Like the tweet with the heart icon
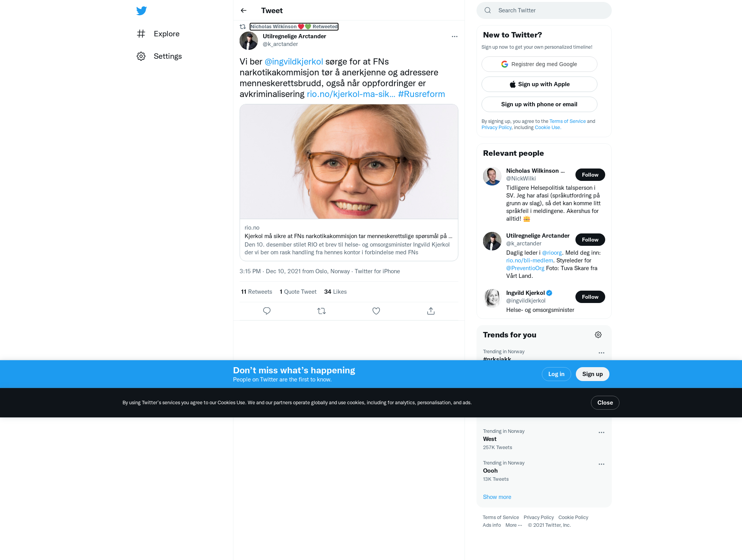742x560 pixels. click(x=376, y=311)
